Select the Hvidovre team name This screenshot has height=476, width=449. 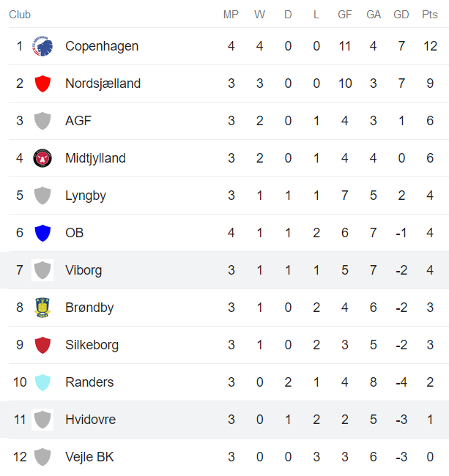pyautogui.click(x=90, y=420)
